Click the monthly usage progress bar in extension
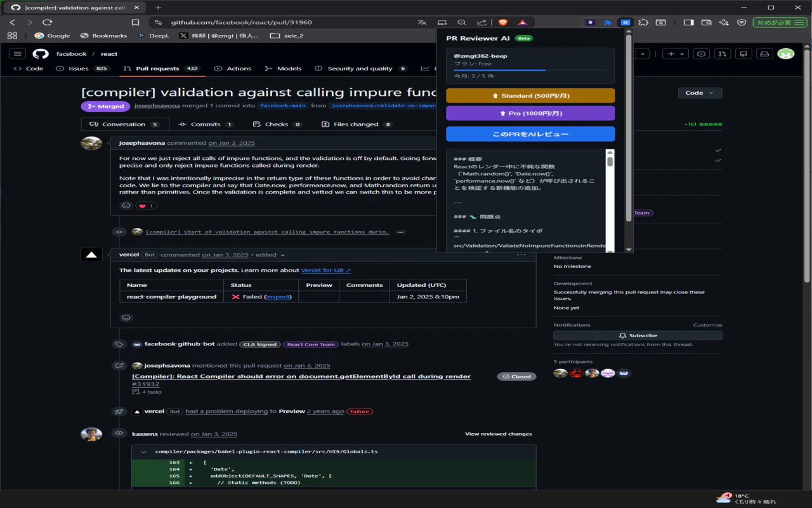Image resolution: width=812 pixels, height=508 pixels. 530,70
